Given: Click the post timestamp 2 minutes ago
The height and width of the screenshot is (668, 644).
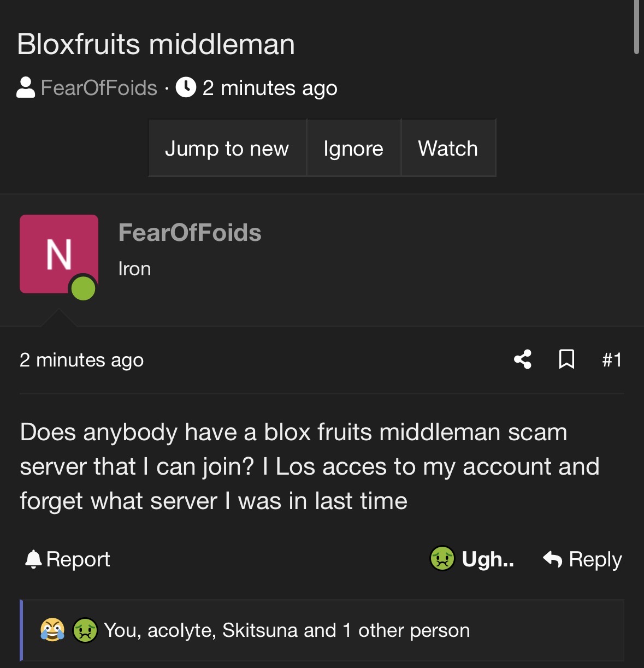Looking at the screenshot, I should (81, 360).
